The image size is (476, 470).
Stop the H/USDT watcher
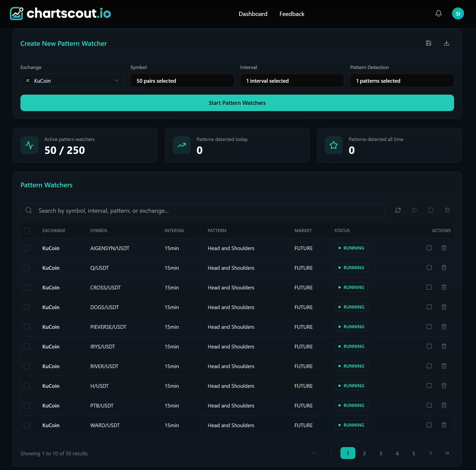coord(429,386)
